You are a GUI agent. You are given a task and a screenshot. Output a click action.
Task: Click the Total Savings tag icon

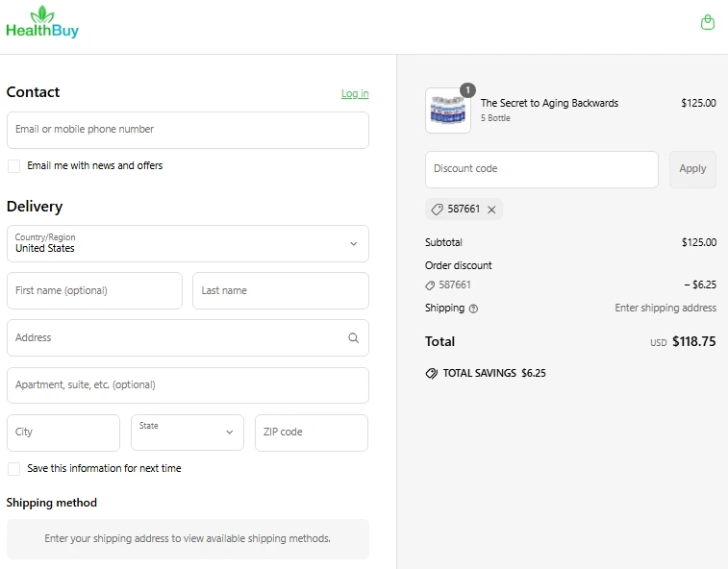pyautogui.click(x=432, y=373)
